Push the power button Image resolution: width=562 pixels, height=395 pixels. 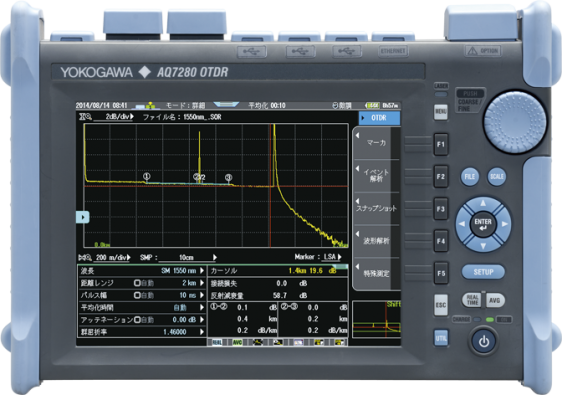click(484, 341)
